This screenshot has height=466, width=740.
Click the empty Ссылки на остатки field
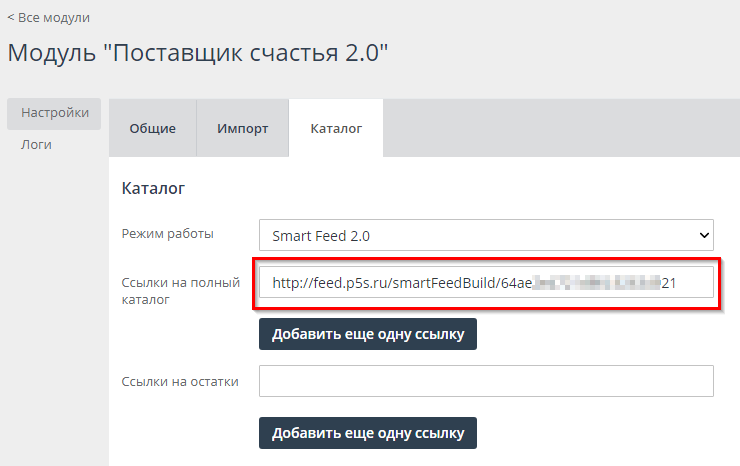click(x=485, y=381)
